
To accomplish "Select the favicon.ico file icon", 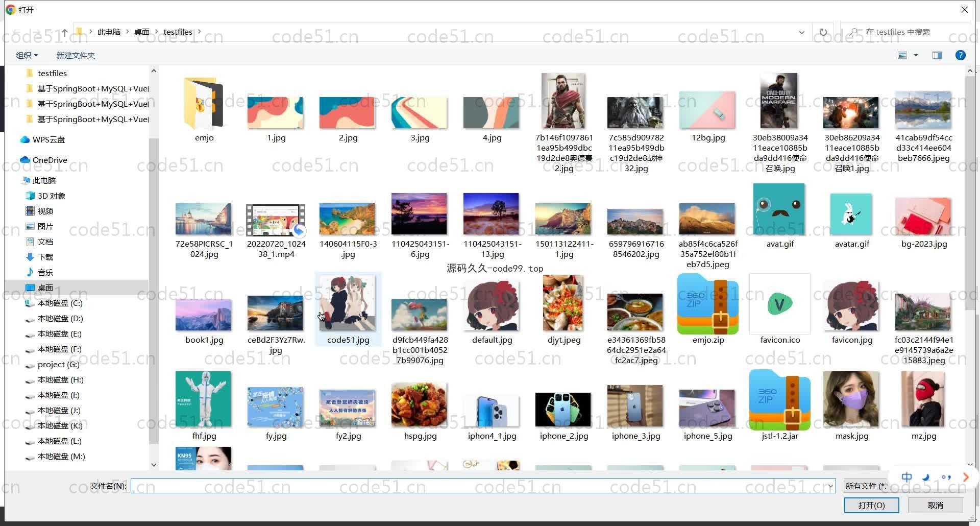I will (x=779, y=304).
